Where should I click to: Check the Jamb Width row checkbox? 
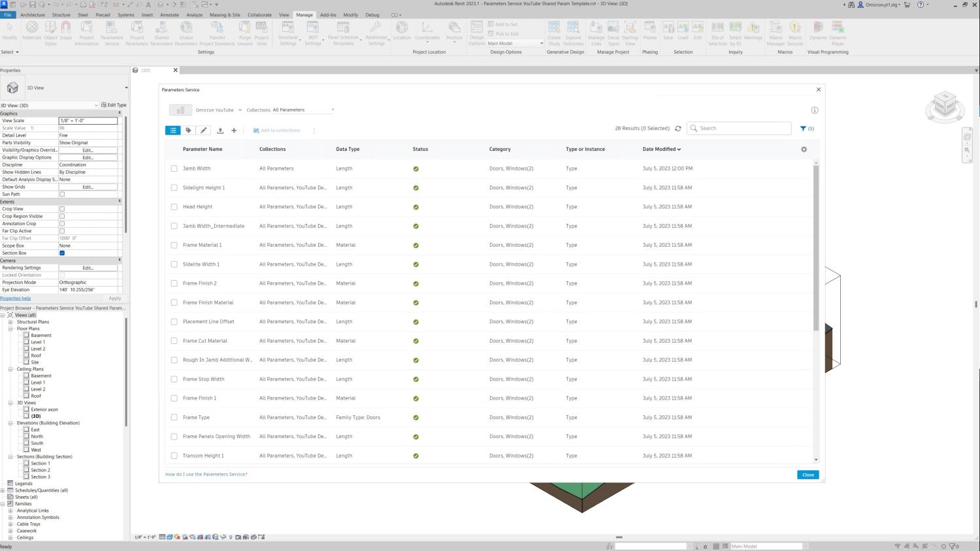(174, 168)
